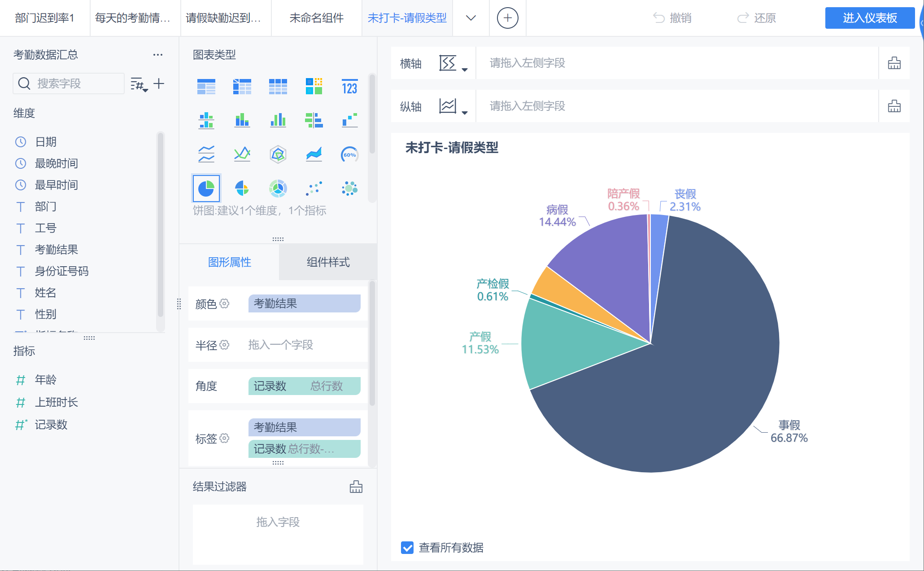Click the horizontal axis clear icon
Viewport: 924px width, 571px height.
[x=894, y=63]
